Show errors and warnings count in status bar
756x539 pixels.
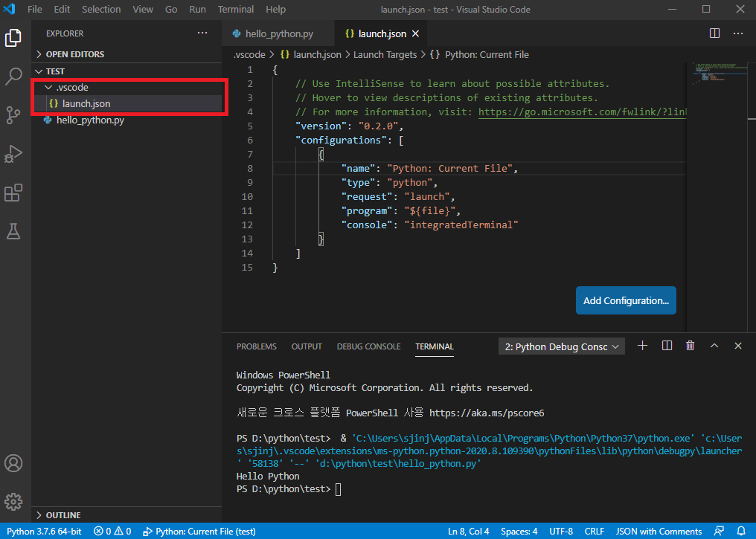point(112,531)
